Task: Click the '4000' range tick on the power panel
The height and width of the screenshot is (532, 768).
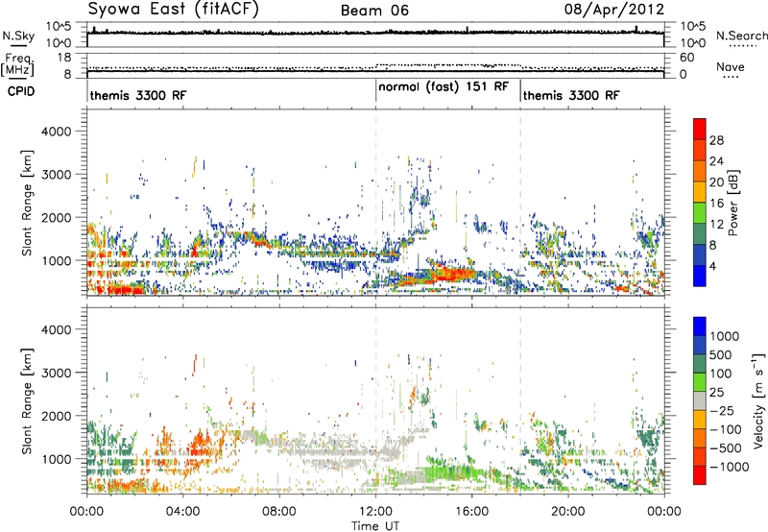Action: click(x=56, y=132)
